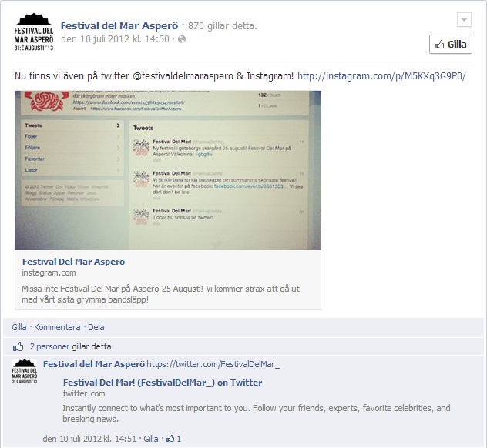The image size is (487, 448).
Task: Click Gilla below the post
Action: pyautogui.click(x=19, y=327)
